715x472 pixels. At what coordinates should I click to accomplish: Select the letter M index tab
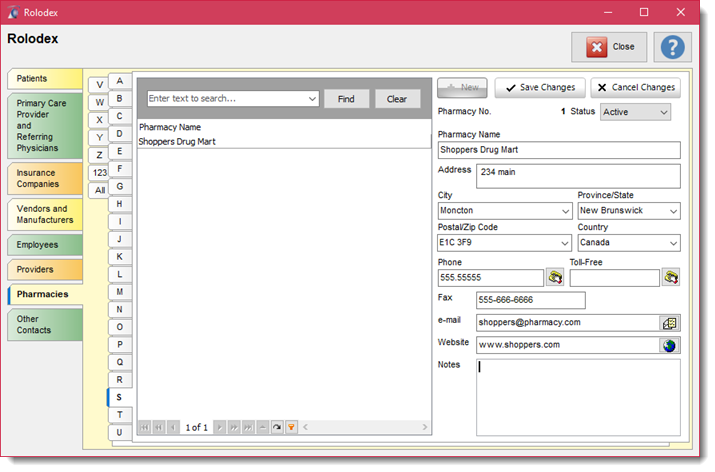click(x=119, y=292)
